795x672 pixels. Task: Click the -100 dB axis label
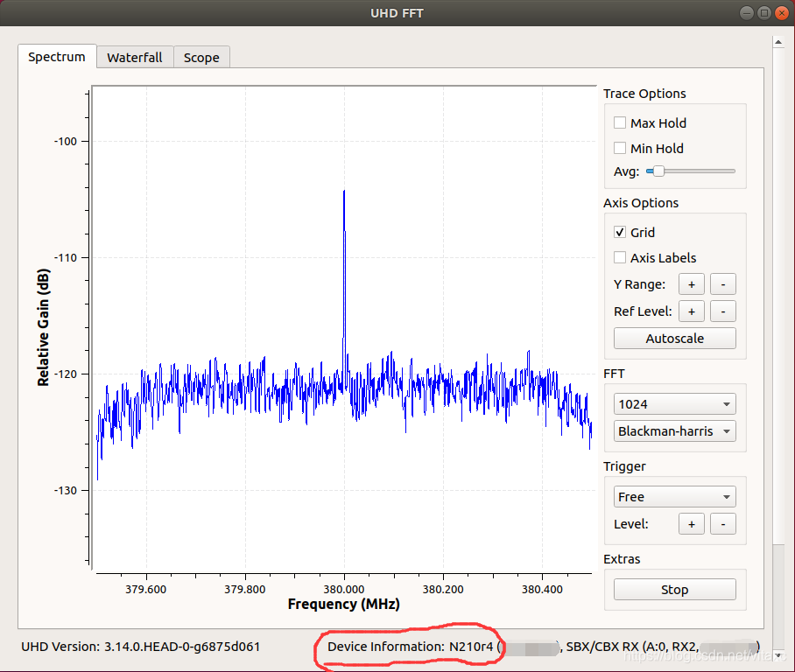tap(66, 142)
